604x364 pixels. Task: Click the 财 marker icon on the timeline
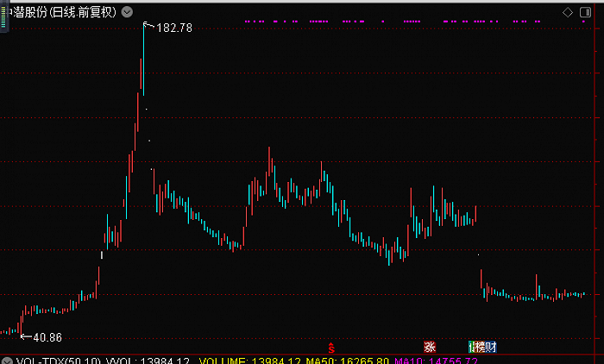[490, 346]
